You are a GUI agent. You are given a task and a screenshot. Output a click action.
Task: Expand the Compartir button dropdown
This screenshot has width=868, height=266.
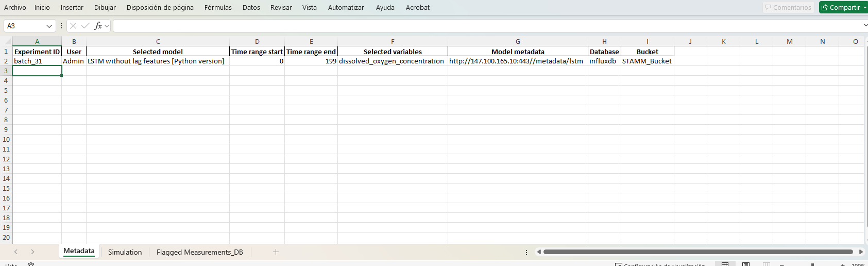865,8
